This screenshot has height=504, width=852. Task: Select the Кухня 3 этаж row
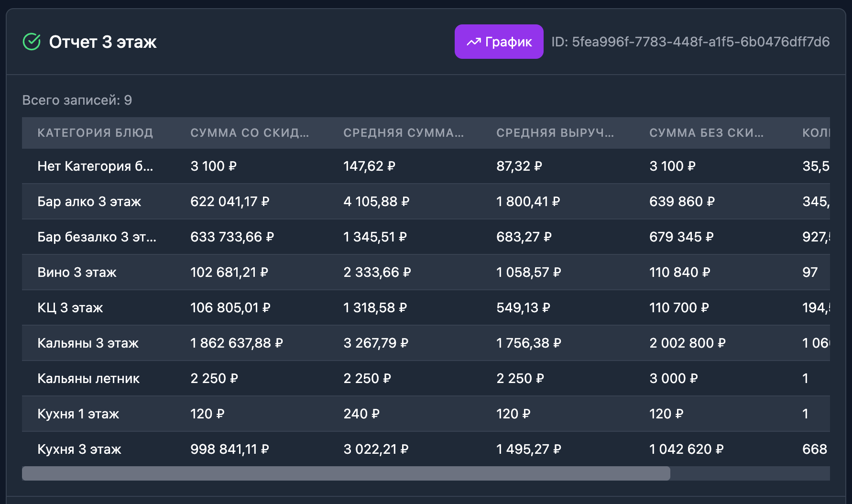pos(79,449)
